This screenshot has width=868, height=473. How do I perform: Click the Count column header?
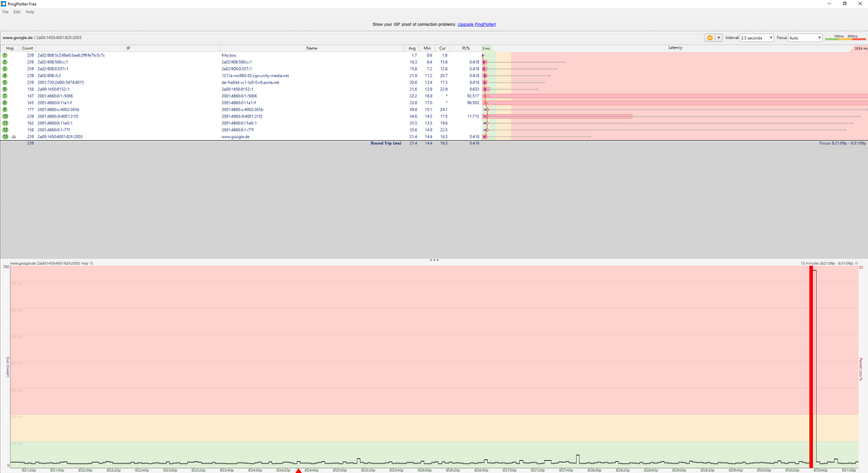tap(27, 48)
